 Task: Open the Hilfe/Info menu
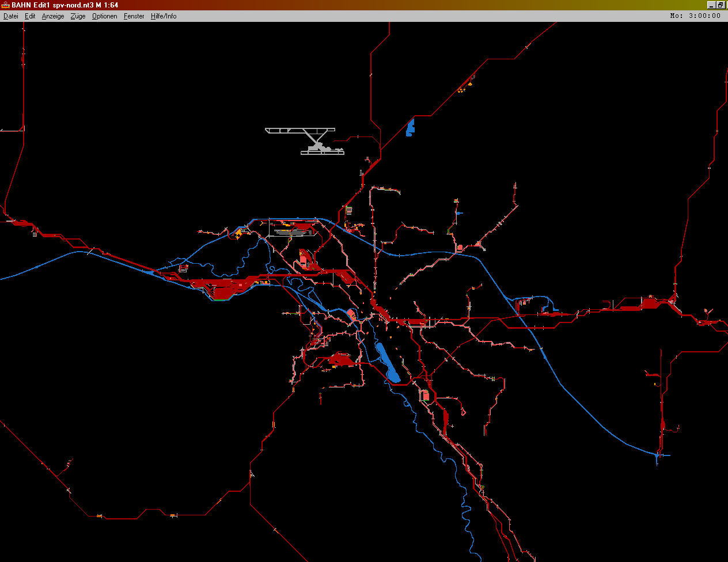tap(164, 16)
